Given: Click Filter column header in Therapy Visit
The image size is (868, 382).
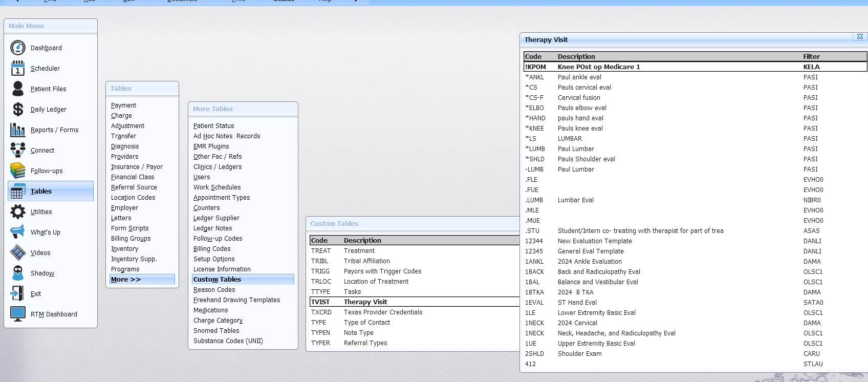Looking at the screenshot, I should coord(811,56).
